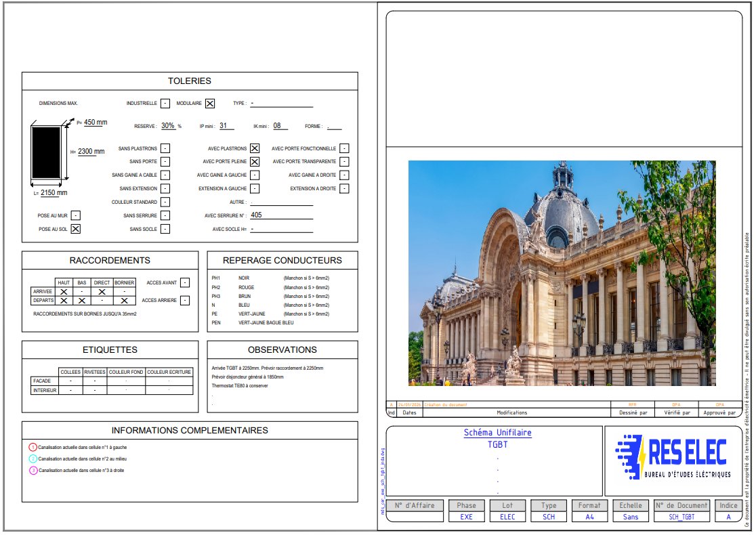Screen dimensions: 756x535
Task: Click the X mark in ARRIVEE HAUT cell
Action: click(64, 291)
